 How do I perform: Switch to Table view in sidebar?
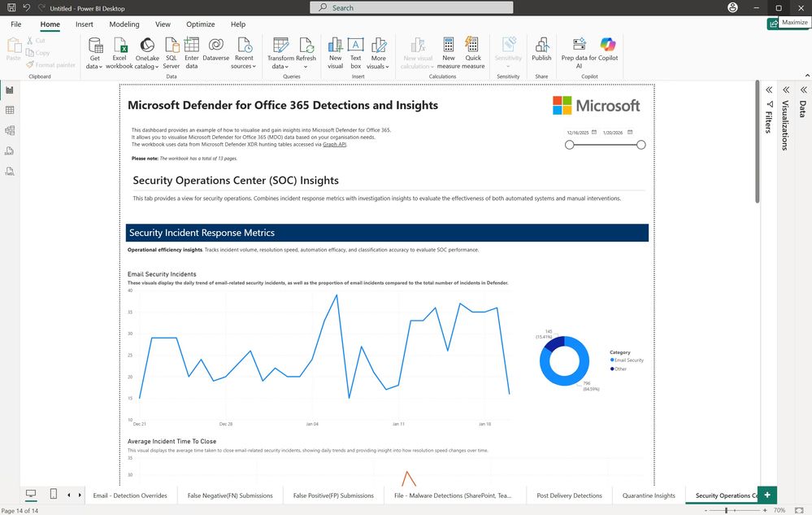coord(9,111)
